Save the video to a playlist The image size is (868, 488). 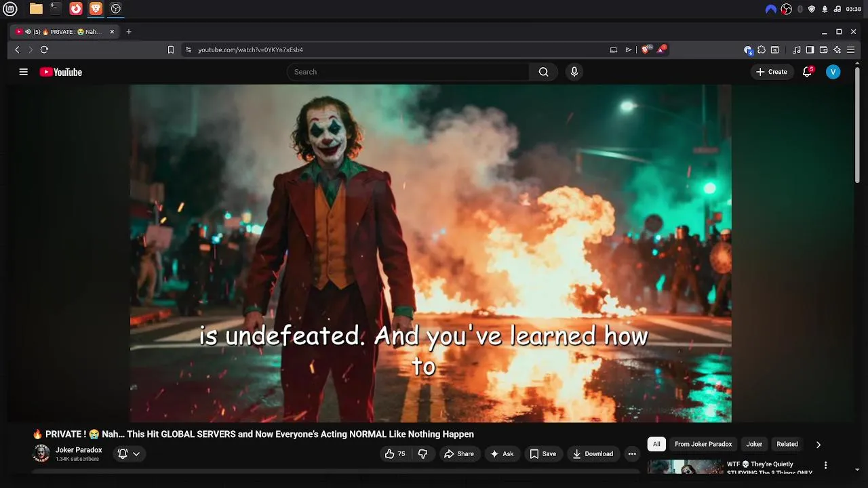tap(543, 454)
